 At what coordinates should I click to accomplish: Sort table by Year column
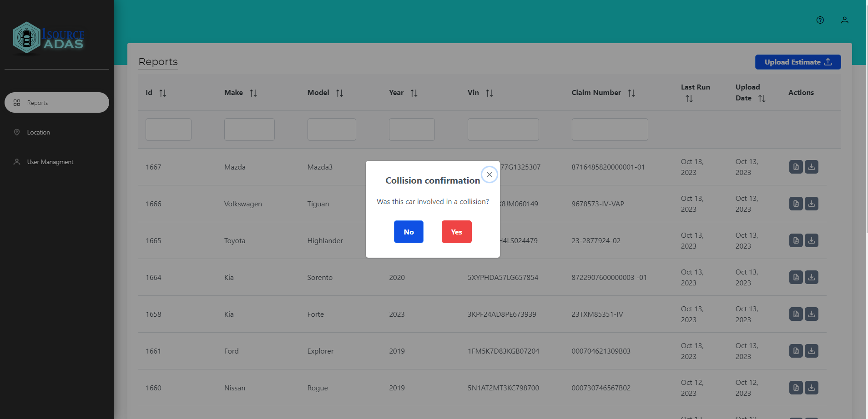click(x=414, y=93)
